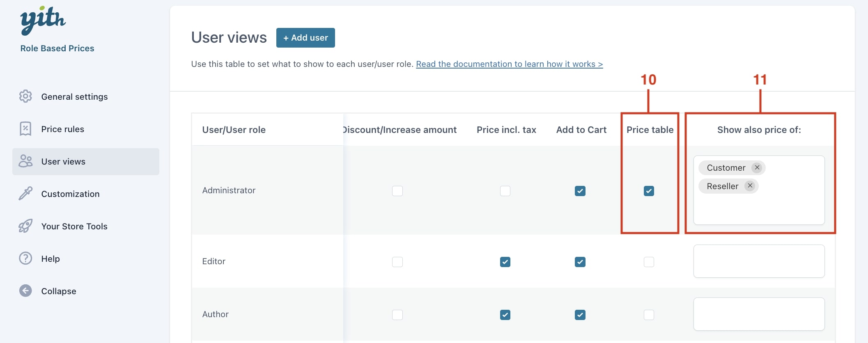
Task: Enable Price table for Author
Action: click(649, 315)
